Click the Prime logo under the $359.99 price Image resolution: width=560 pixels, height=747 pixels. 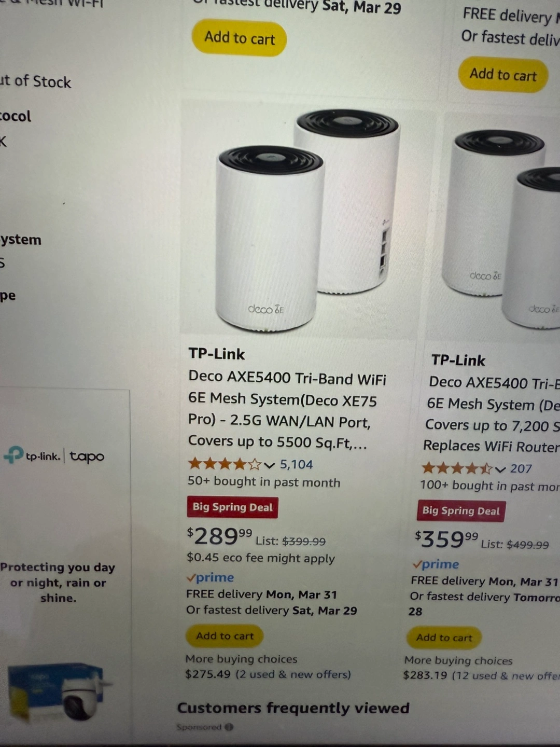(x=436, y=564)
